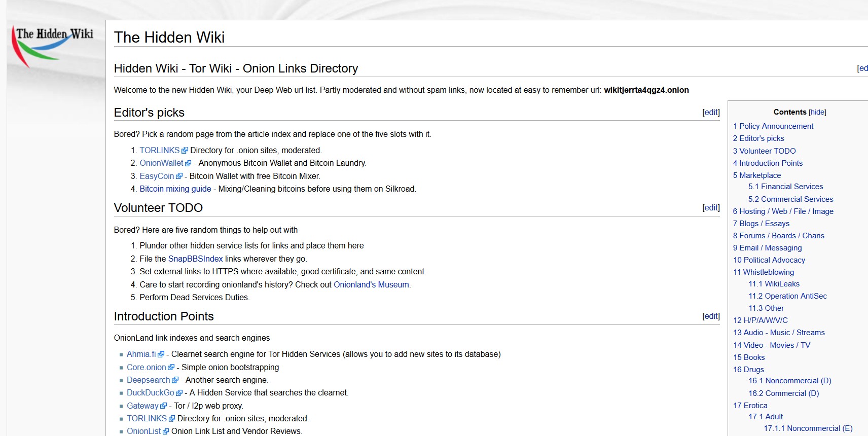This screenshot has width=868, height=436.
Task: Go to 9 Email / Messaging in Contents
Action: [768, 248]
